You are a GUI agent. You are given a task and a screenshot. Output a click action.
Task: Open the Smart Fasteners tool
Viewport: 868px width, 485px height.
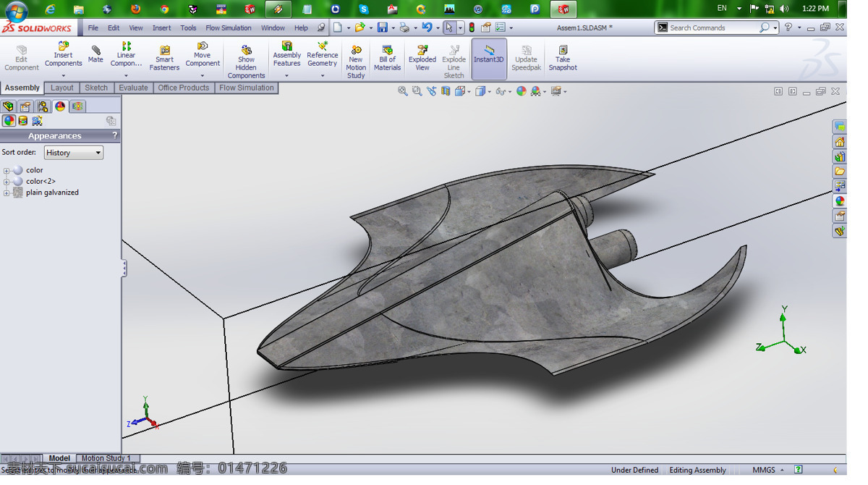tap(164, 58)
